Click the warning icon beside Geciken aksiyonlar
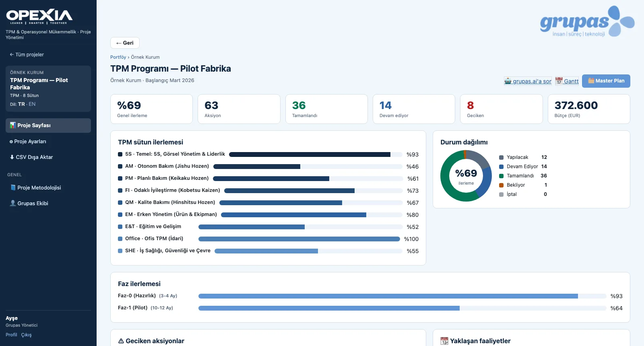 pyautogui.click(x=121, y=341)
